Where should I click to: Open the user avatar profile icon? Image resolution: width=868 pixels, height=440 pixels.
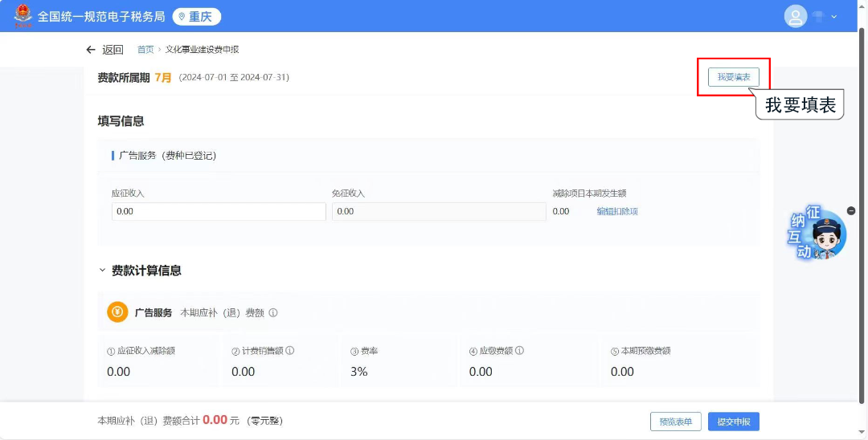click(795, 16)
